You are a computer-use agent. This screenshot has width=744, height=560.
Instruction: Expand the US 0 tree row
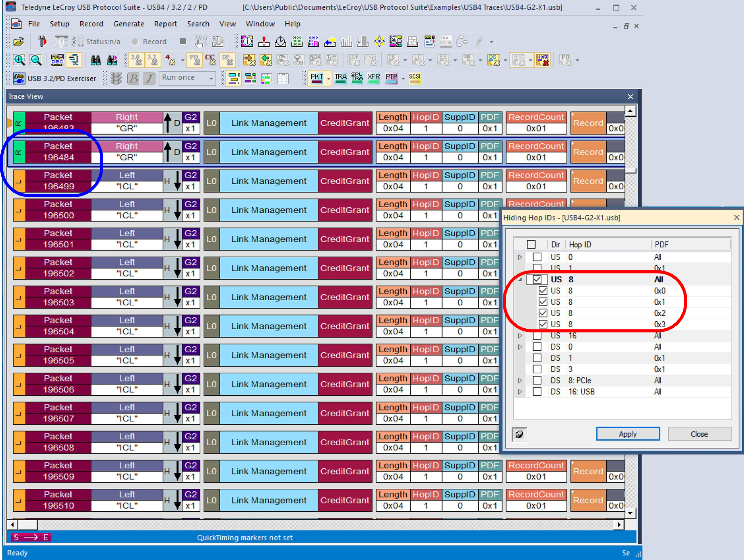coord(520,257)
